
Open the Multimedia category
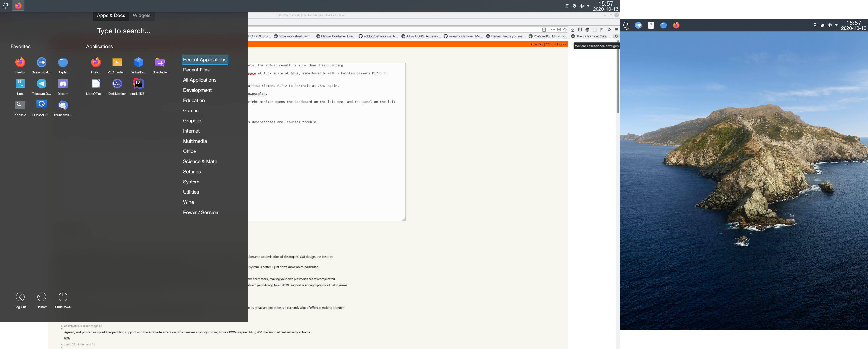(195, 141)
